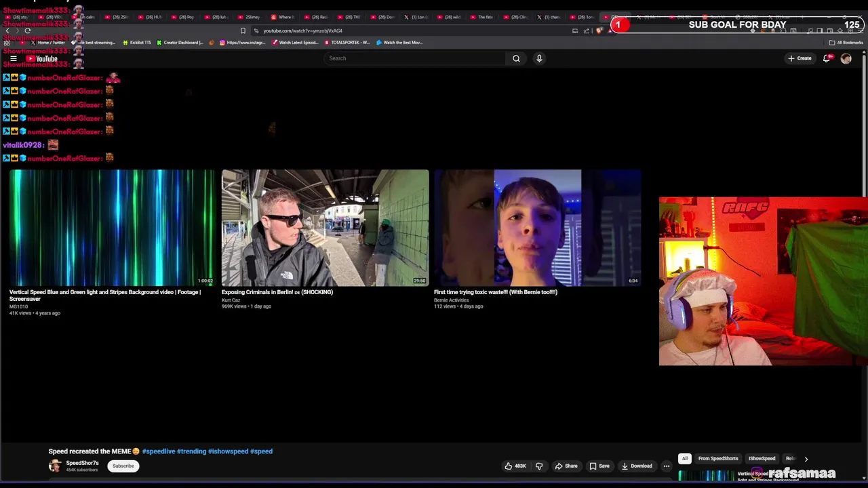Switch to The fate browser tab
This screenshot has height=488, width=868.
click(x=482, y=17)
